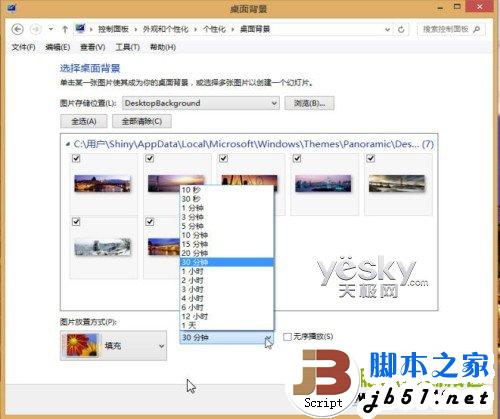
Task: Choose 3 小时 interval option
Action: (227, 289)
